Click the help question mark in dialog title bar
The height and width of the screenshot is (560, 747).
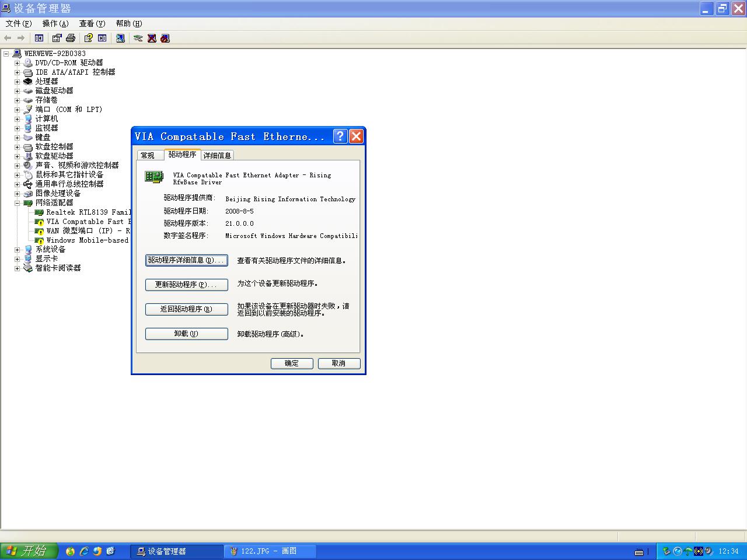pos(340,136)
